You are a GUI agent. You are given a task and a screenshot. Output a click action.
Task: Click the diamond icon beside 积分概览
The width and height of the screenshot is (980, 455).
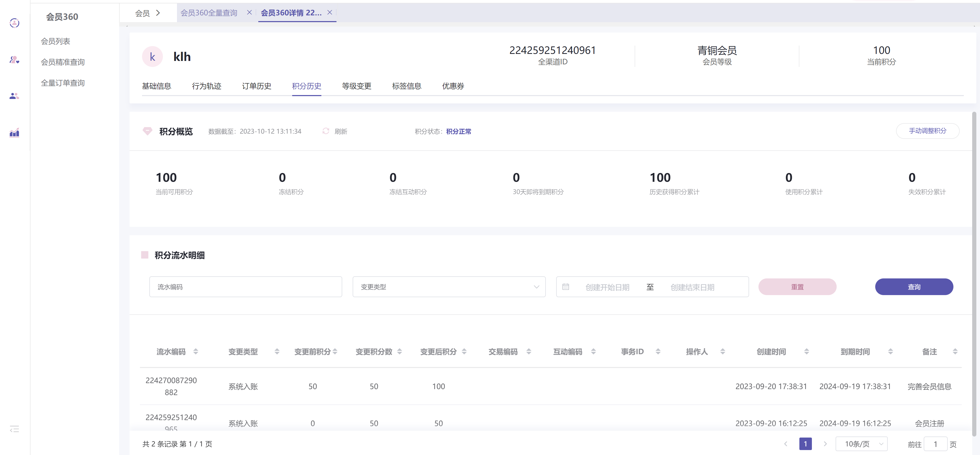pos(147,131)
